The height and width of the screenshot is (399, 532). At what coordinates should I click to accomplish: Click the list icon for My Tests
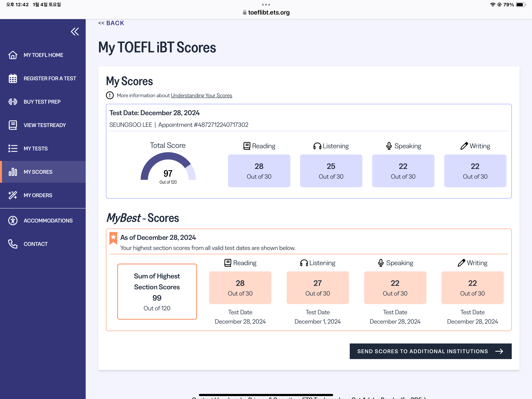(13, 148)
